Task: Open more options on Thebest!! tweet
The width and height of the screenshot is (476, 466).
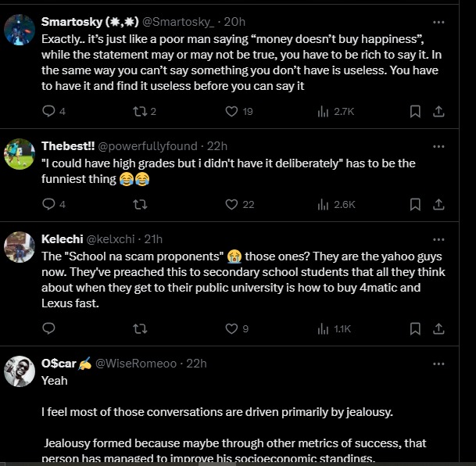Action: click(x=438, y=146)
